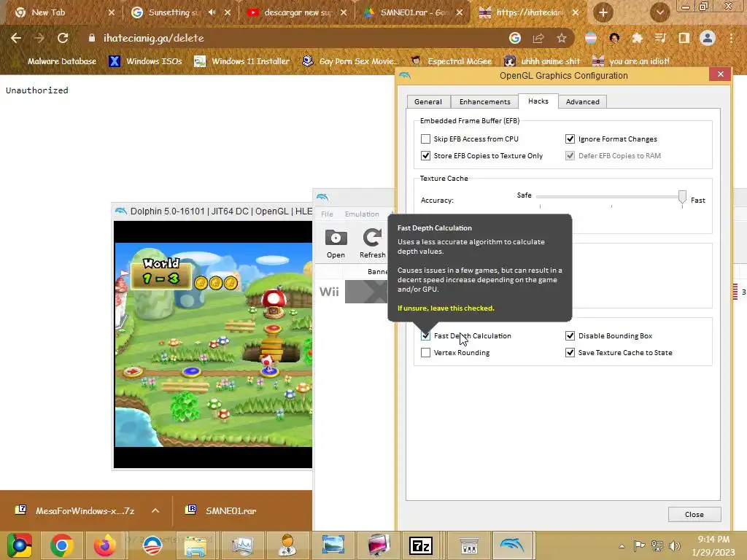Expand the MesaForWindows download options chevron
This screenshot has height=560, width=747.
(155, 510)
